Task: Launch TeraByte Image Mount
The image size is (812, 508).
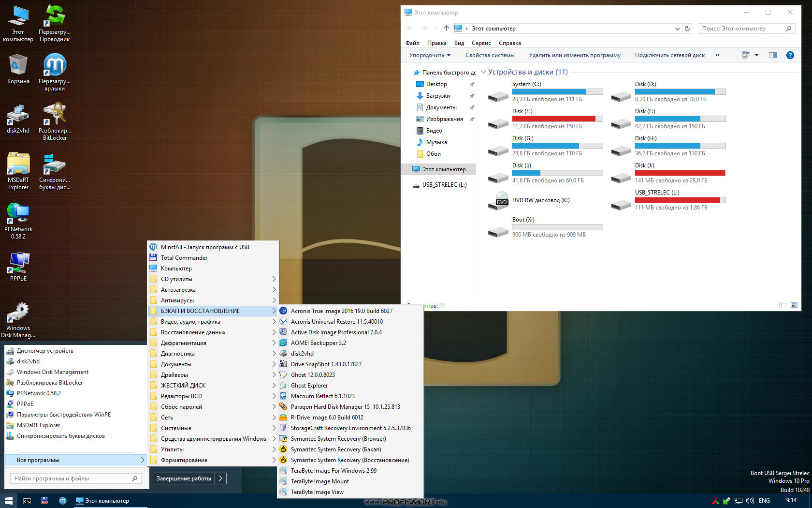Action: point(350,481)
